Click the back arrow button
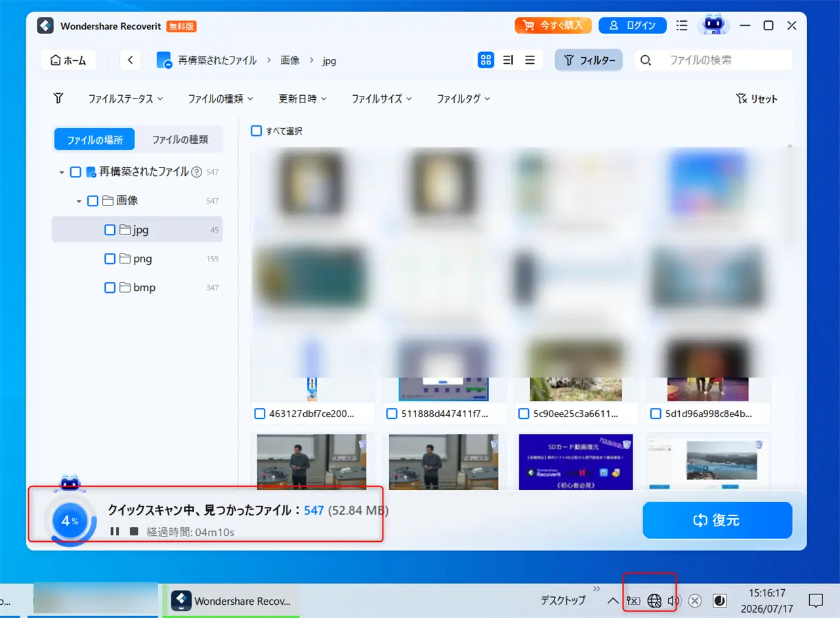840x618 pixels. pos(131,60)
